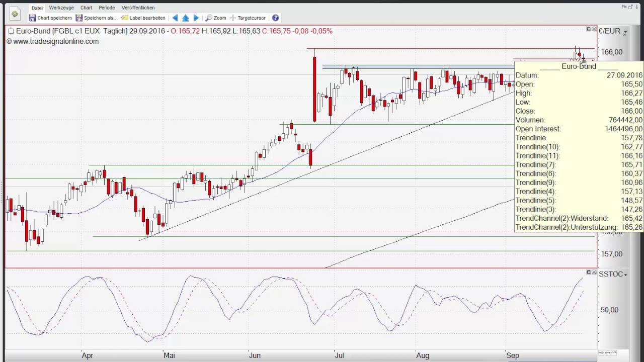This screenshot has height=362, width=644.
Task: Click the Label bearbeiten text
Action: [147, 18]
